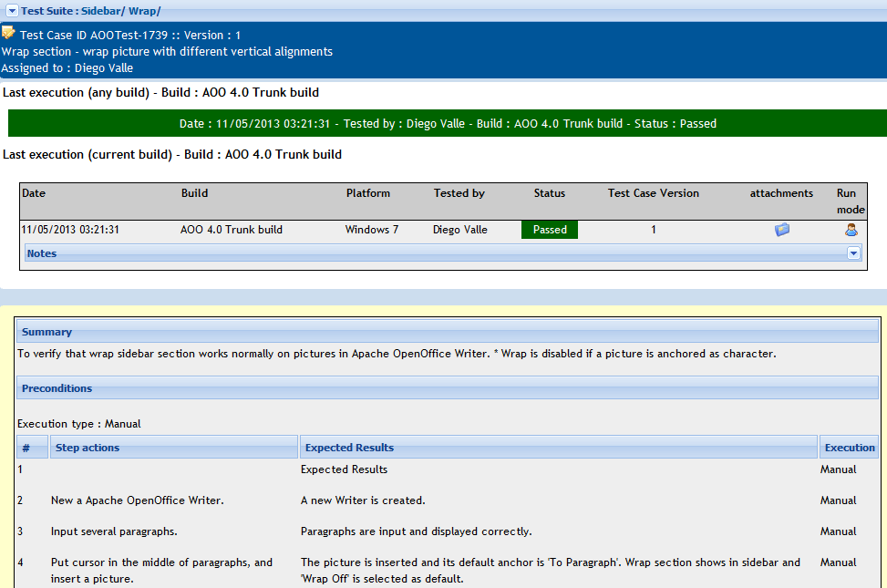
Task: Click the Build column header
Action: pyautogui.click(x=194, y=193)
